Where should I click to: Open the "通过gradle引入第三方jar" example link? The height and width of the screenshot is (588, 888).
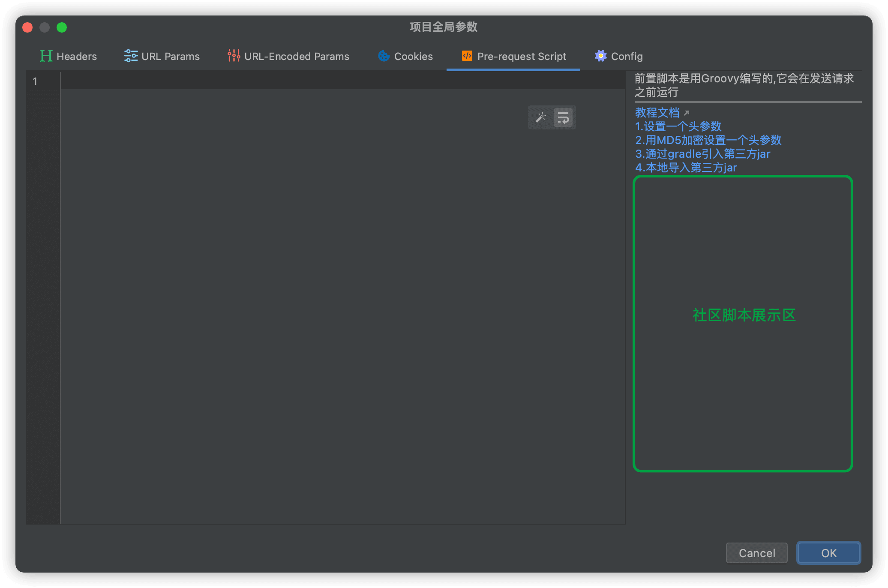click(702, 154)
